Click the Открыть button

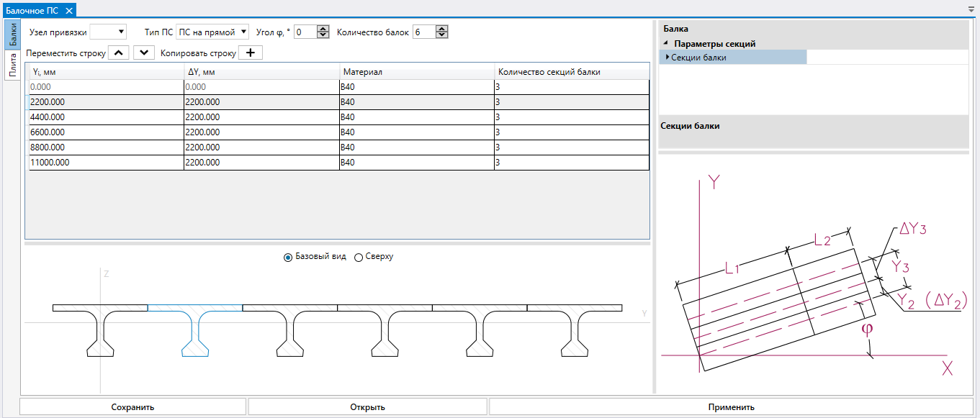(367, 407)
